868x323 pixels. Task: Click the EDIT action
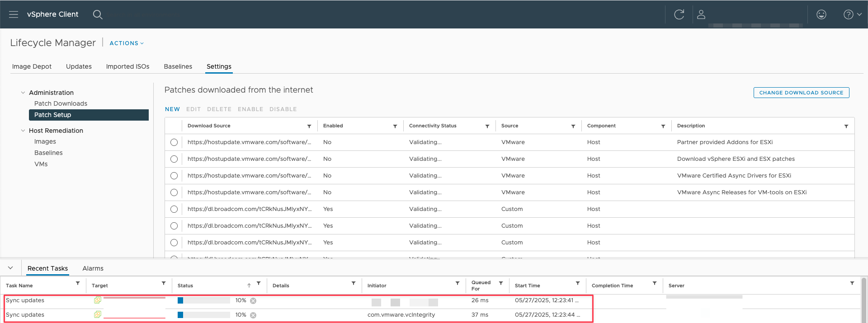tap(193, 109)
